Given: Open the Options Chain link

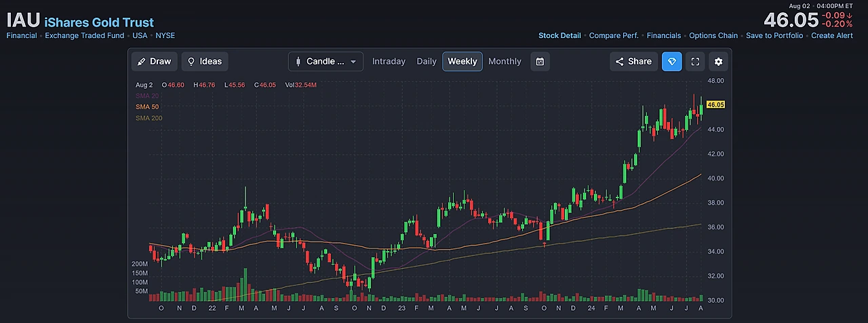Looking at the screenshot, I should (713, 35).
